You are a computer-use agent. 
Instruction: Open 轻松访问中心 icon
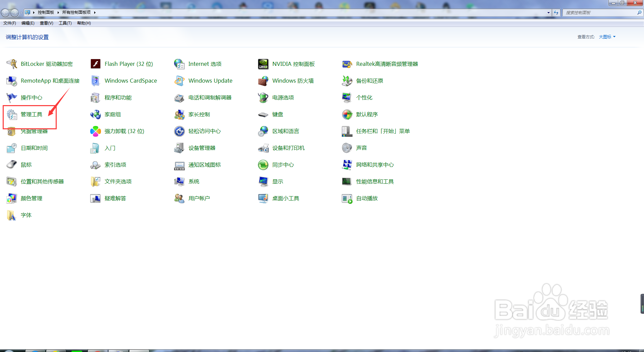pos(179,131)
